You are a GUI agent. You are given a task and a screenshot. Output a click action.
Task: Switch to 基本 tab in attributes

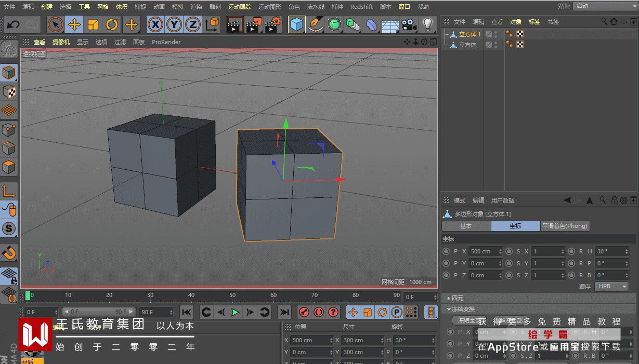pyautogui.click(x=466, y=226)
